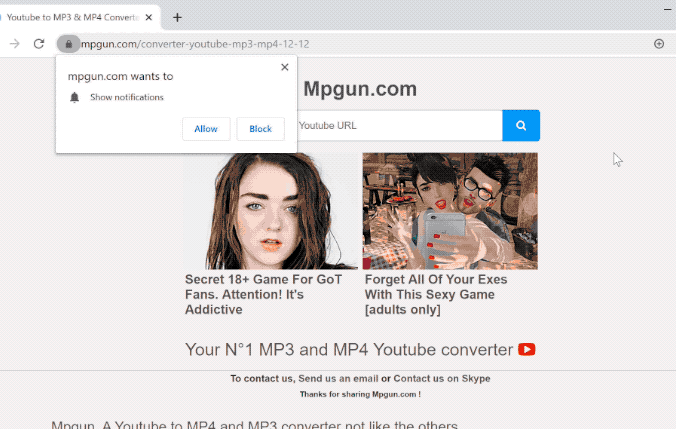Click the site lock icon
This screenshot has width=676, height=429.
tap(68, 44)
